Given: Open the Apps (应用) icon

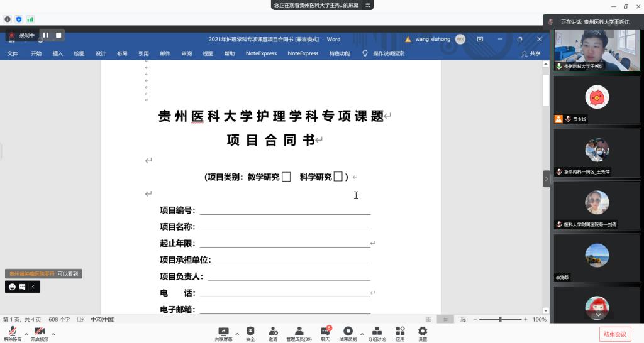Looking at the screenshot, I should 400,331.
